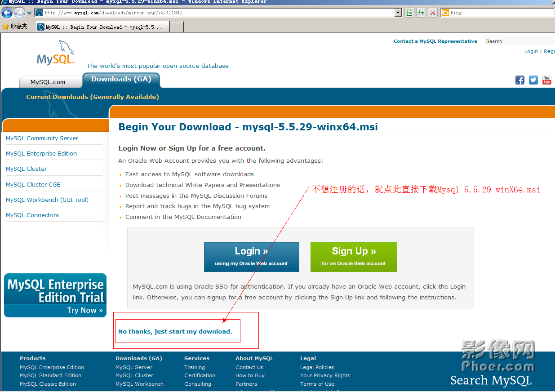Open footer How to Buy link
The width and height of the screenshot is (555, 392).
pyautogui.click(x=250, y=375)
